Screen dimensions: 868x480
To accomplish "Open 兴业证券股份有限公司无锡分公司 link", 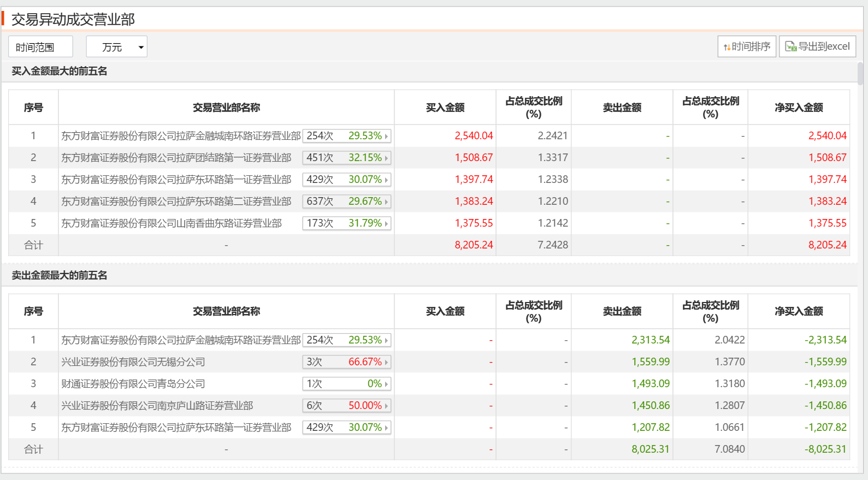I will (x=133, y=362).
